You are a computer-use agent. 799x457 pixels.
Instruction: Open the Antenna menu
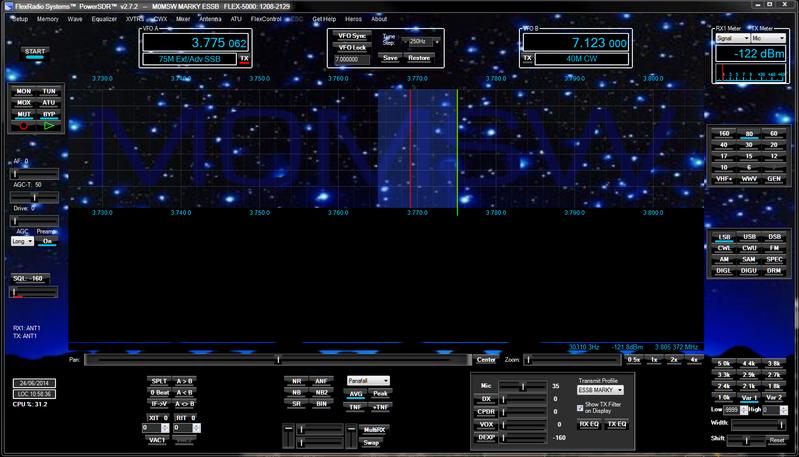click(x=210, y=19)
